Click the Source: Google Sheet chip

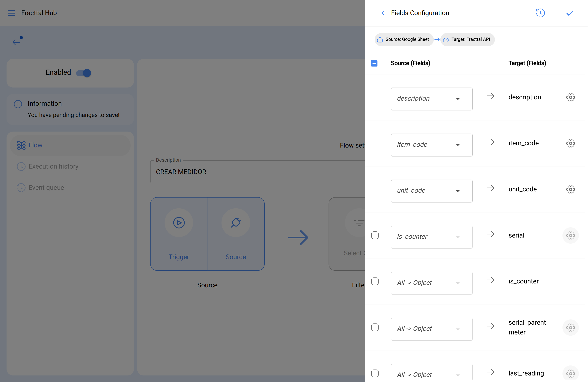click(x=404, y=40)
